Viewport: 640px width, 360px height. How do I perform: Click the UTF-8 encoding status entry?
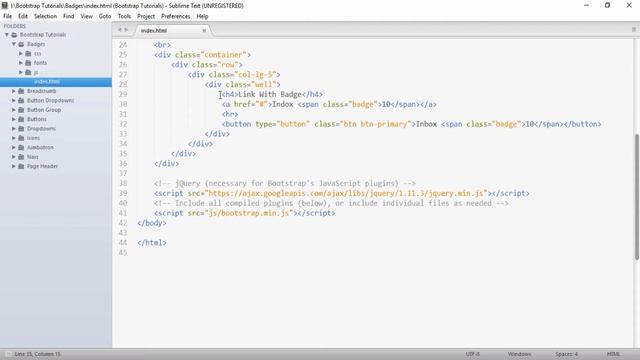[x=473, y=354]
